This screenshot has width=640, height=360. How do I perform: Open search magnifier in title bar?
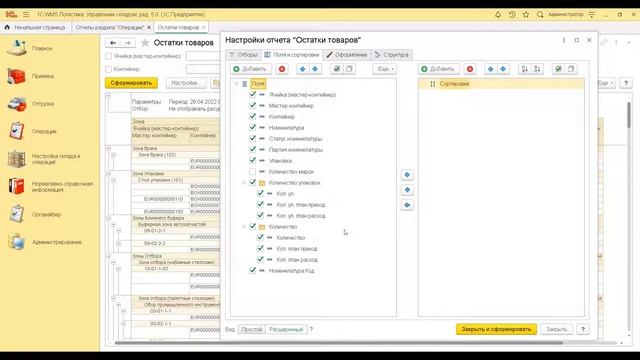[x=540, y=14]
